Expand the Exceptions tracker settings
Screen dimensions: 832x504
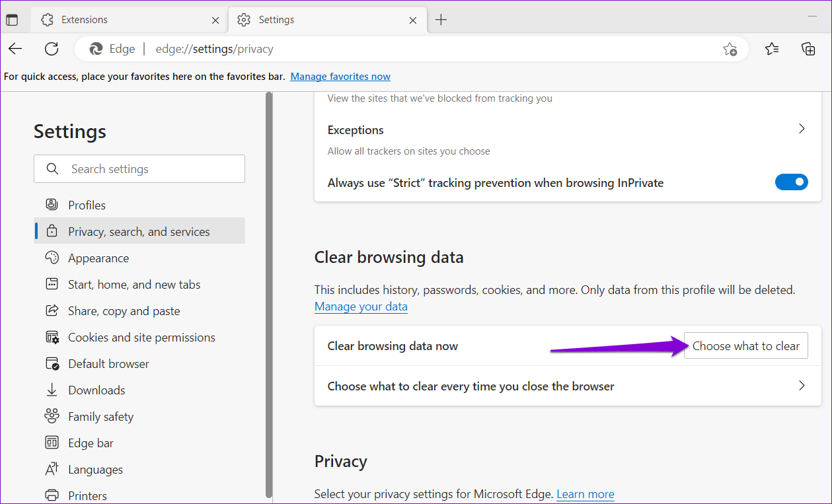coord(801,129)
